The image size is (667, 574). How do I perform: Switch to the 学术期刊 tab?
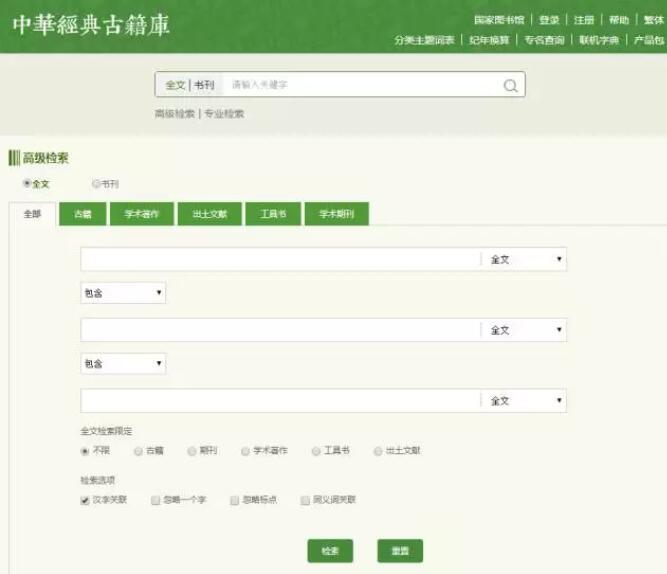click(x=336, y=214)
